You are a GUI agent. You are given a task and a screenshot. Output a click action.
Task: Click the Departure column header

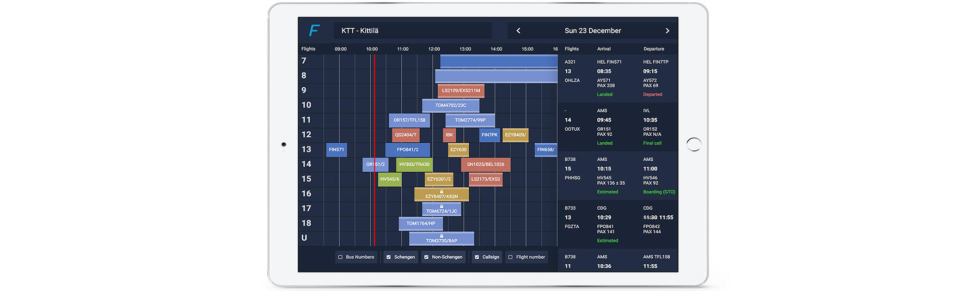(x=654, y=49)
